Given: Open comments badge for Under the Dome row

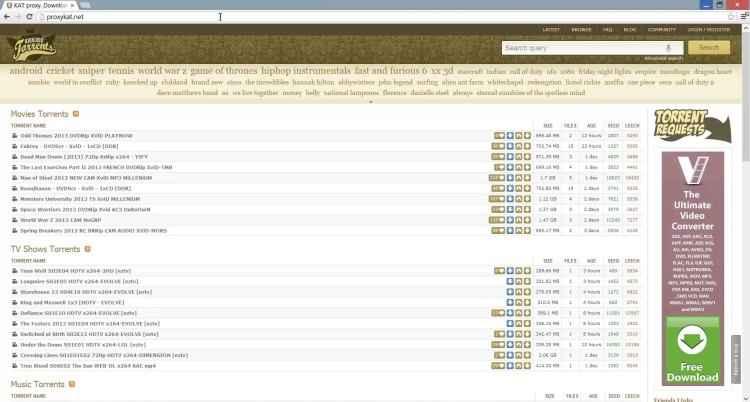Looking at the screenshot, I should point(498,345).
